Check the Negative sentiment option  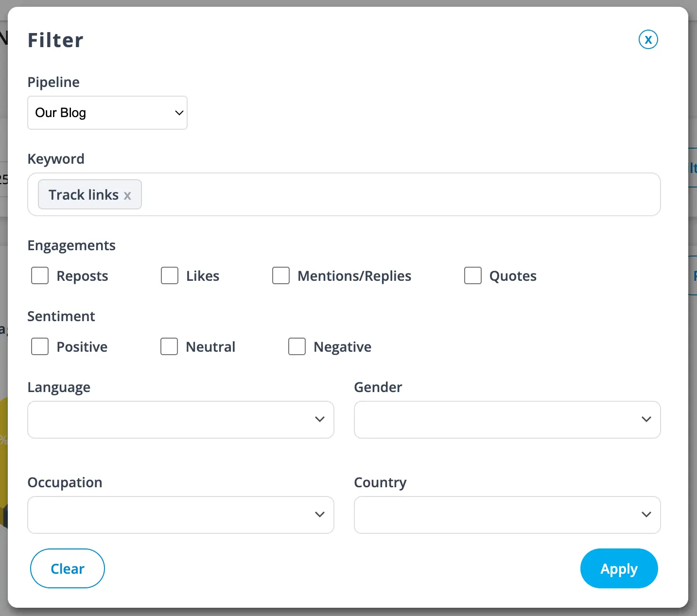(x=297, y=346)
